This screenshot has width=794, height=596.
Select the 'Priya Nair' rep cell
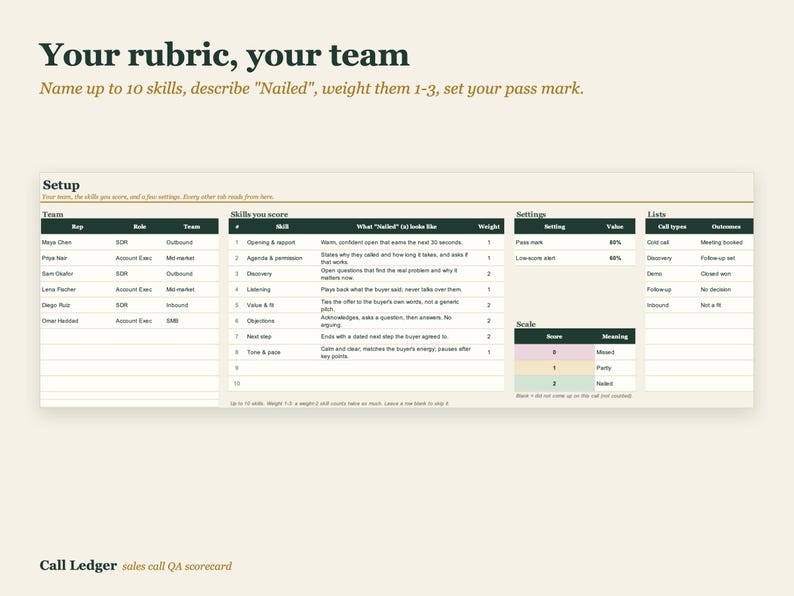click(x=77, y=258)
